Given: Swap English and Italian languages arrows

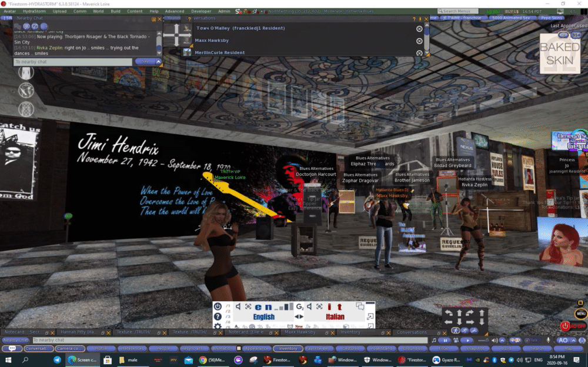Looking at the screenshot, I should pos(299,317).
